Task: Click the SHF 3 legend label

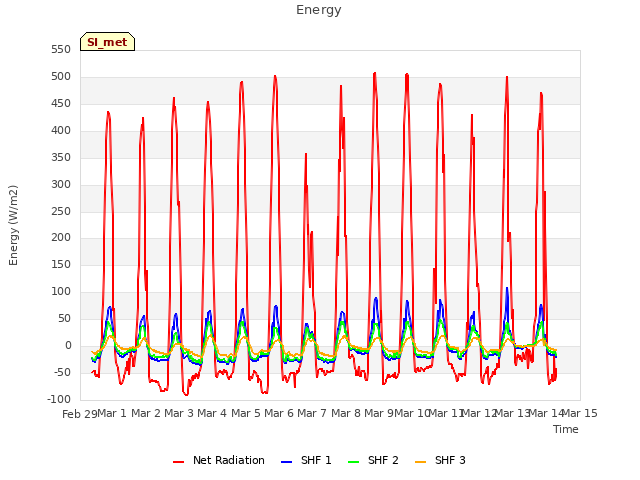Action: 450,460
